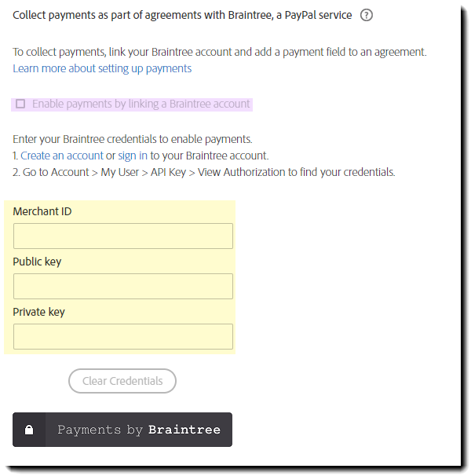Click the Payments by Braintree badge text
Image resolution: width=471 pixels, height=476 pixels.
pos(100,430)
